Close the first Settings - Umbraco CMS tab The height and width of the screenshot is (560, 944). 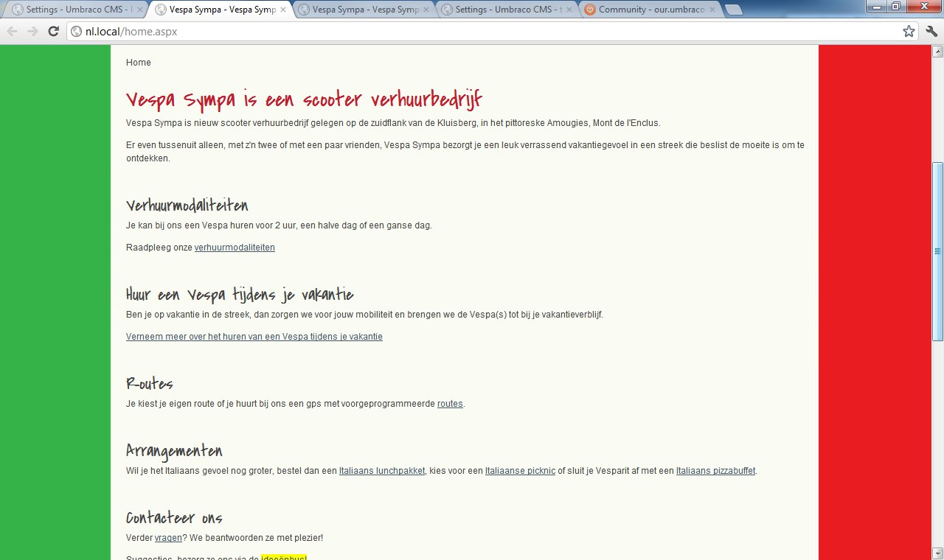140,10
